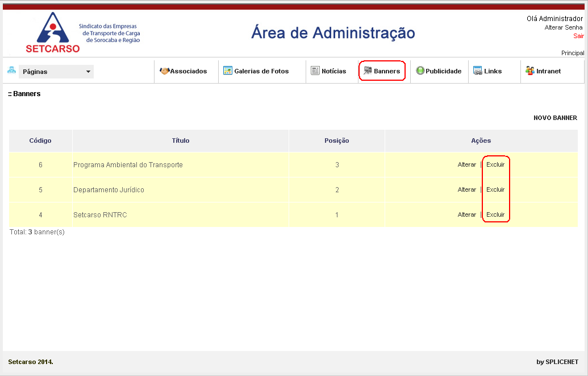
Task: Click the Código column header
Action: (40, 141)
